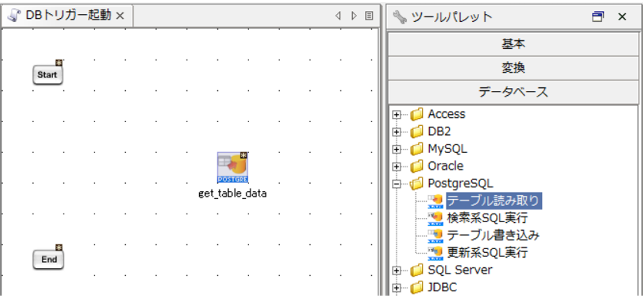Select テーブル読み取り tree item label
The image size is (644, 301).
(x=494, y=201)
